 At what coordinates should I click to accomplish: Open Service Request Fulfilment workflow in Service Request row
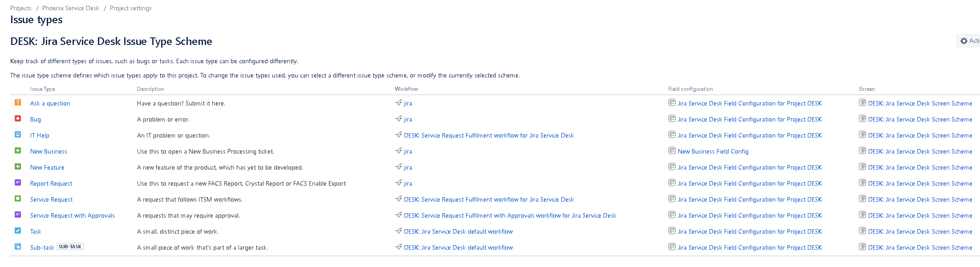[489, 199]
